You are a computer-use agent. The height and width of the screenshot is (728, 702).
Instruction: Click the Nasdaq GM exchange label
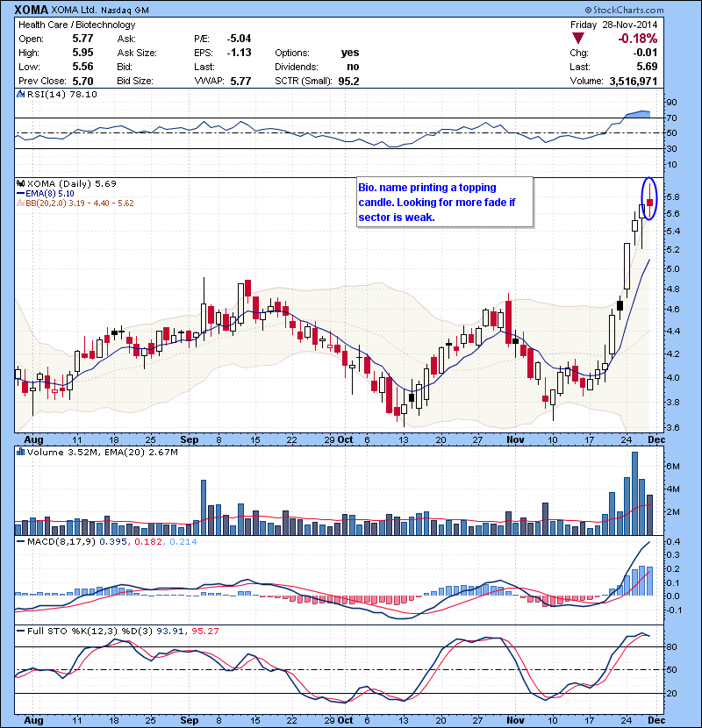pyautogui.click(x=125, y=11)
